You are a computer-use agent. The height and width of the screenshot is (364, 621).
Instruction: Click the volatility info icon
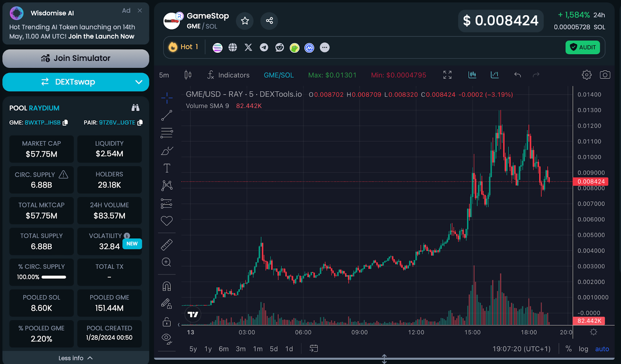pos(127,236)
